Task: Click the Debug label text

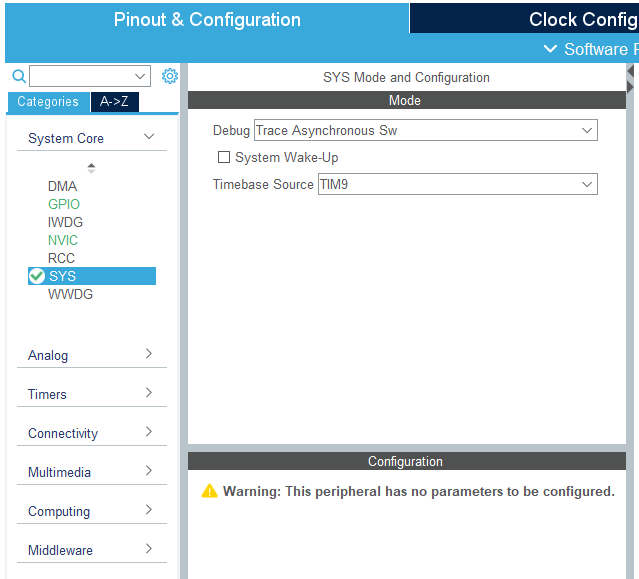Action: (x=231, y=130)
